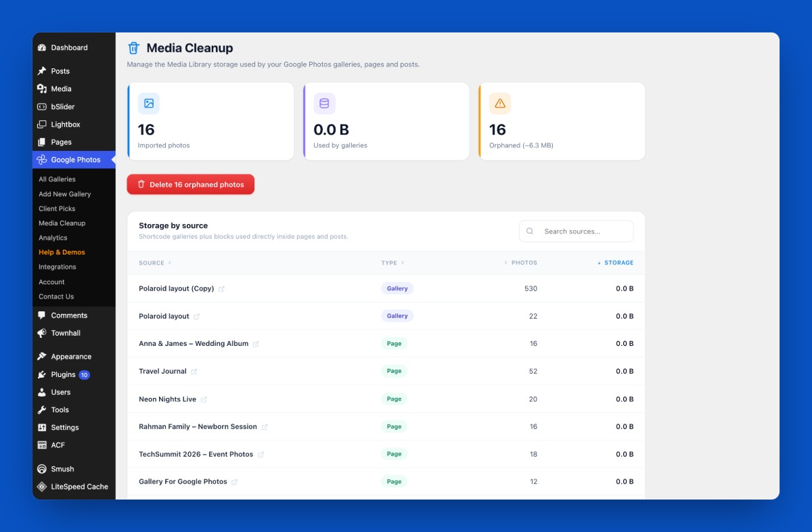The image size is (812, 532).
Task: Click the Plugins plug icon
Action: (42, 374)
